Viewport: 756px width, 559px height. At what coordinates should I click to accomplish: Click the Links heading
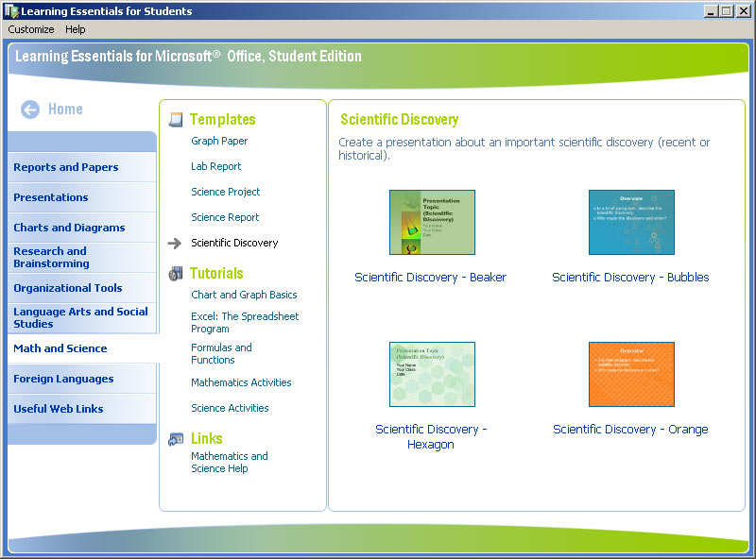(x=206, y=438)
